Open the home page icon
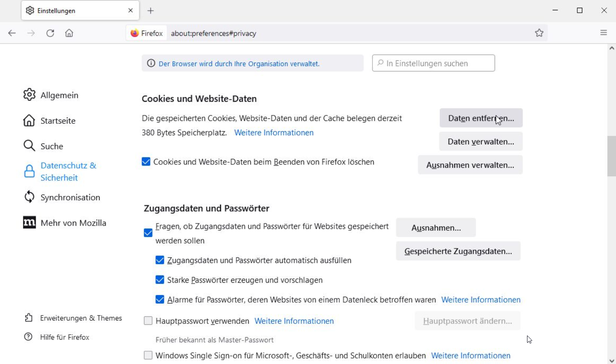The image size is (616, 364). click(69, 33)
